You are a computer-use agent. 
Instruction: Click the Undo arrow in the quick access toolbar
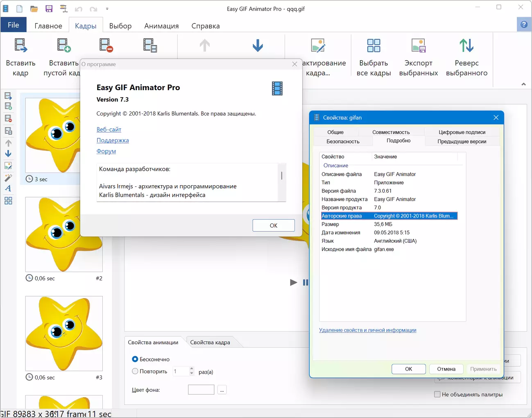point(79,9)
